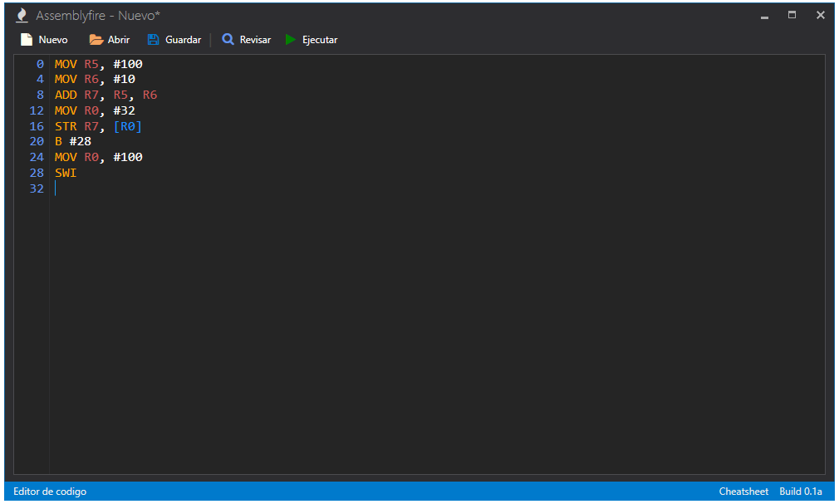The image size is (839, 504).
Task: Click the [R0] operand in STR line
Action: [x=128, y=126]
